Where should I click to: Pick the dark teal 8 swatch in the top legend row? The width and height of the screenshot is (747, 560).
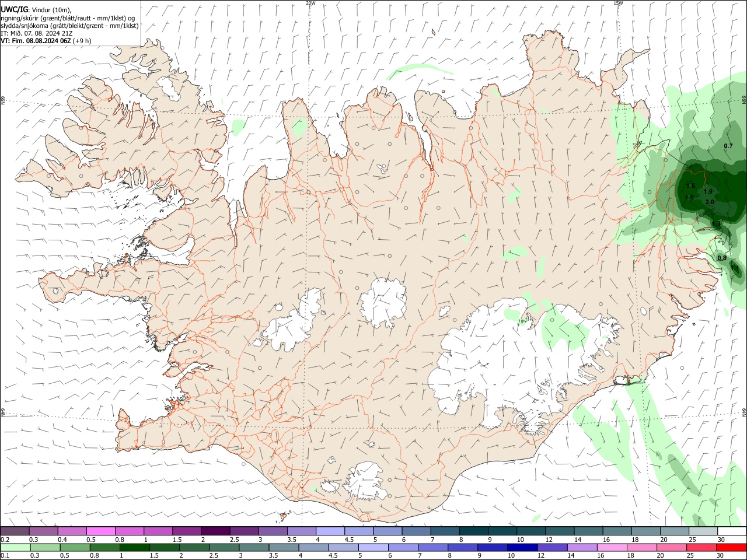pyautogui.click(x=474, y=531)
